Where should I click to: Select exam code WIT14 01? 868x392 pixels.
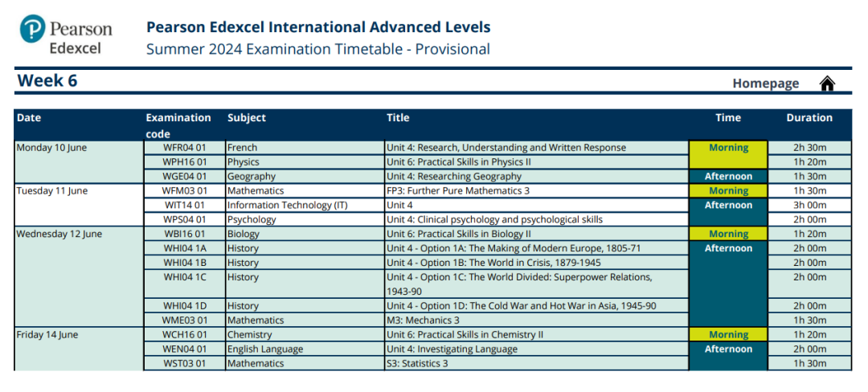coord(184,205)
